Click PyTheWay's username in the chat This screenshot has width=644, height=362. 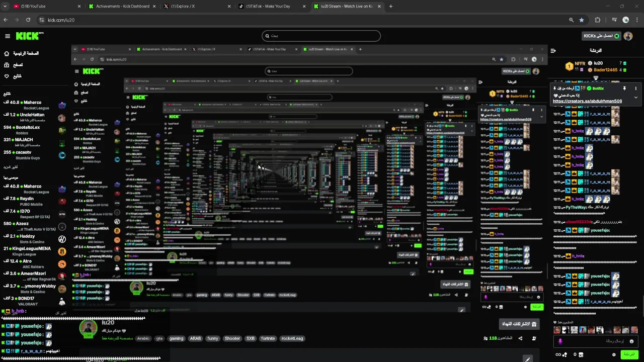(576, 207)
